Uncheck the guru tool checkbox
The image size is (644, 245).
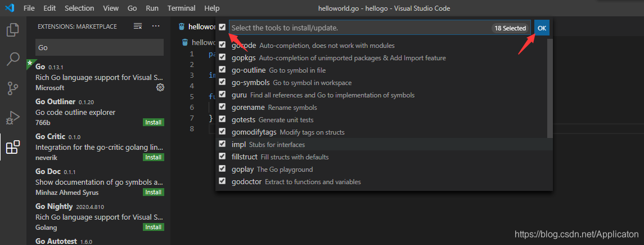click(222, 95)
